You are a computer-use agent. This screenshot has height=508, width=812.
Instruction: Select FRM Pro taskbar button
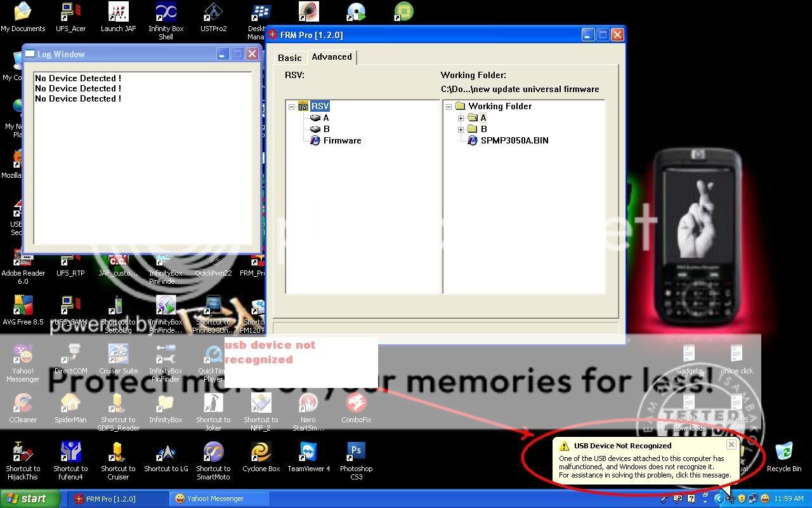click(119, 498)
